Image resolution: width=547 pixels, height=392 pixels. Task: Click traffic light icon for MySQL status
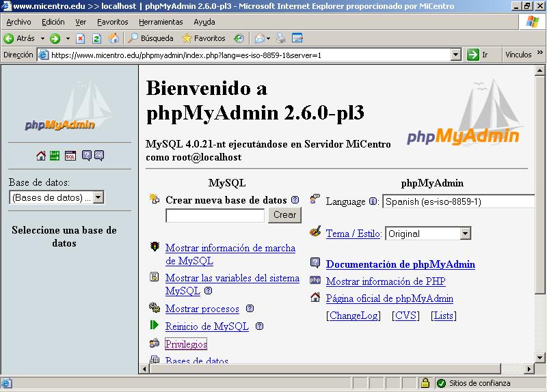[x=155, y=247]
